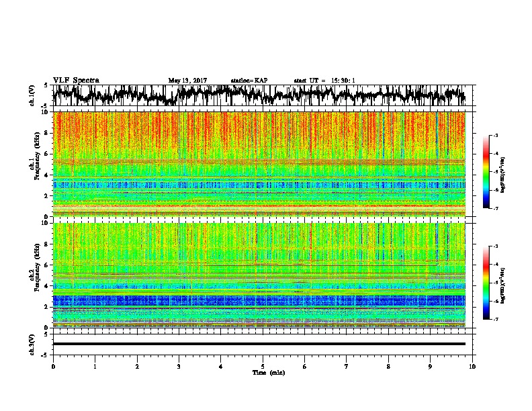Click the -3 label on ch.2 color bar
The image size is (532, 411).
point(496,246)
